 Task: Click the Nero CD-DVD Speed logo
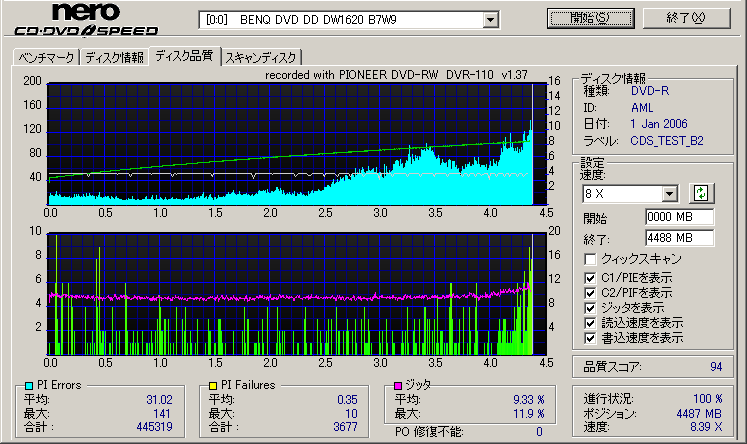pos(86,20)
